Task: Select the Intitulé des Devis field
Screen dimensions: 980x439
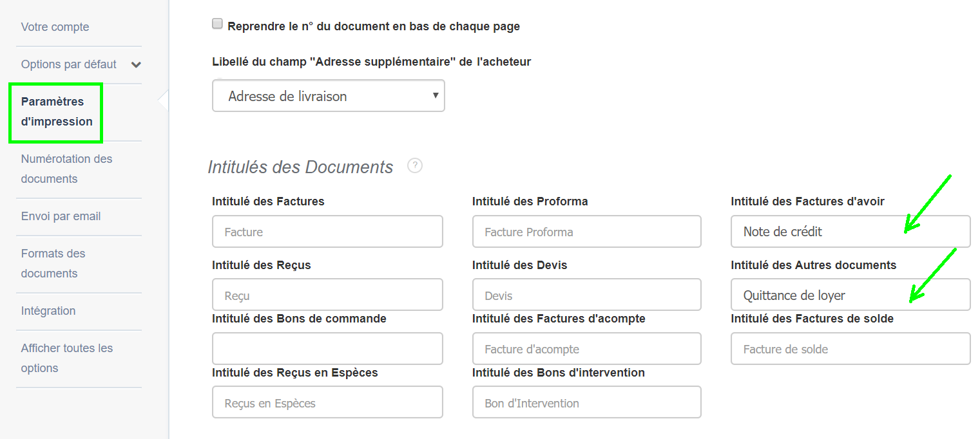Action: pos(586,294)
